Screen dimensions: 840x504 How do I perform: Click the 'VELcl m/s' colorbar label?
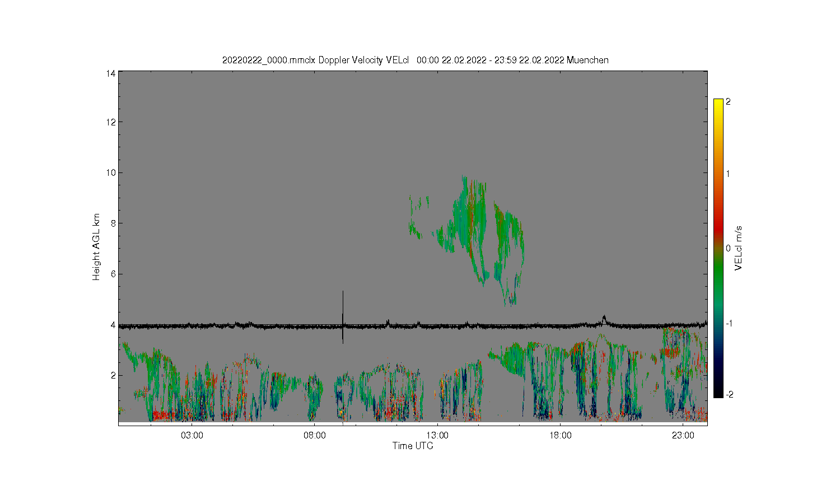739,248
